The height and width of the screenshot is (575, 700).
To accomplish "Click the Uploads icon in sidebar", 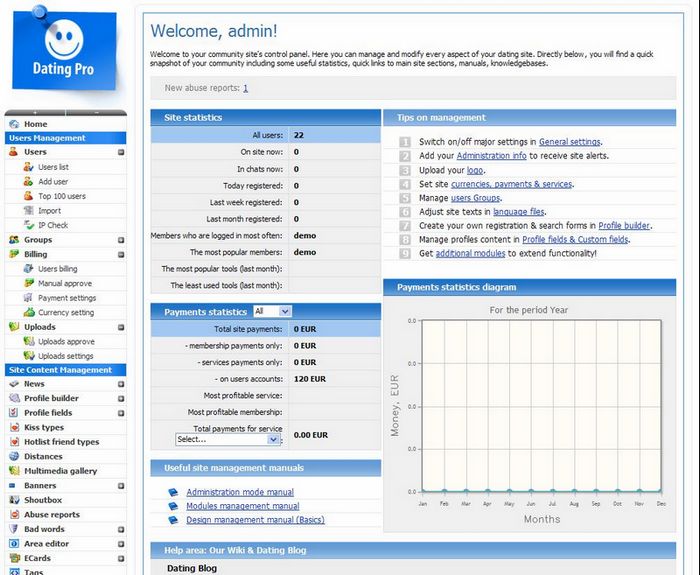I will pyautogui.click(x=14, y=327).
